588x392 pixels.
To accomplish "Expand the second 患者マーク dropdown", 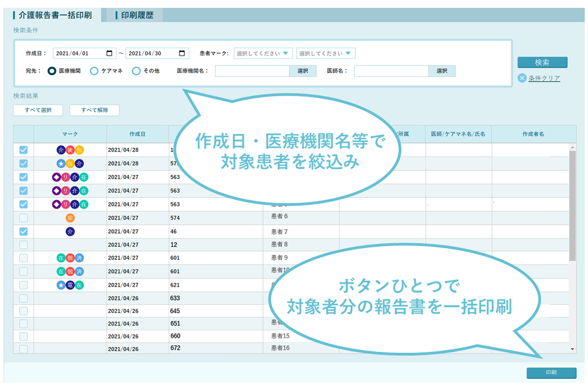I will pyautogui.click(x=326, y=53).
